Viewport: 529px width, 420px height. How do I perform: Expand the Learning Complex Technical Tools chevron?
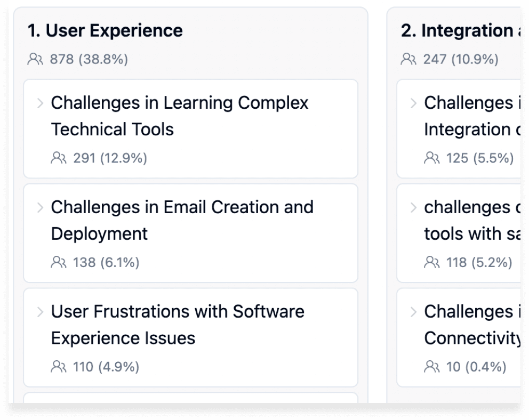tap(41, 103)
